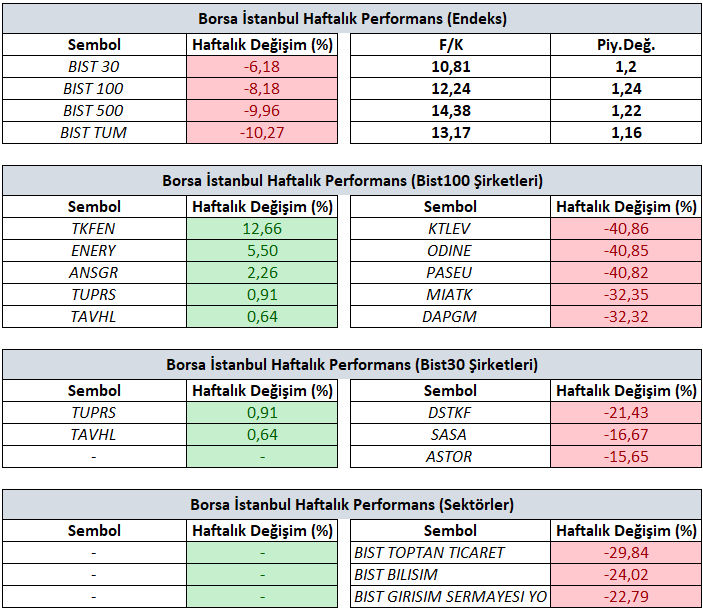703x609 pixels.
Task: Select the BIST TUM F/K value 13,17
Action: [x=451, y=133]
